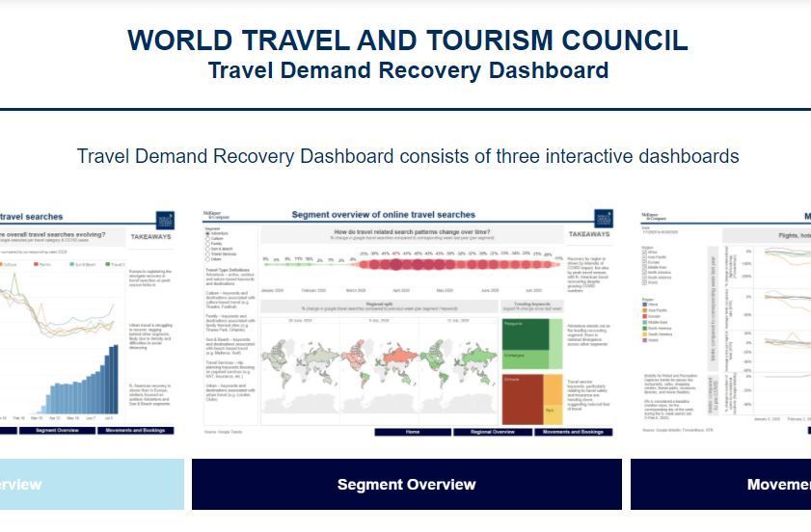811x532 pixels.
Task: Click Movements and Bookings in left thumbnail
Action: point(136,430)
